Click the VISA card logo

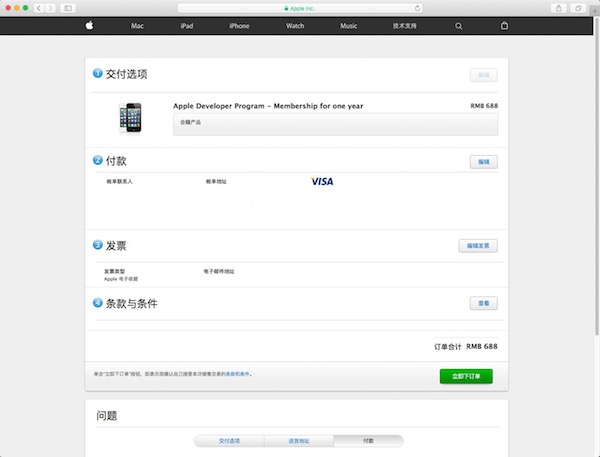322,181
